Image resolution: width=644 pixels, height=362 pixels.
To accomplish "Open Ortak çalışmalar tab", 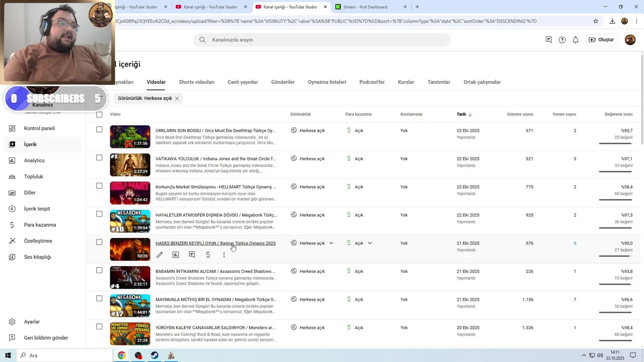I will pos(482,82).
